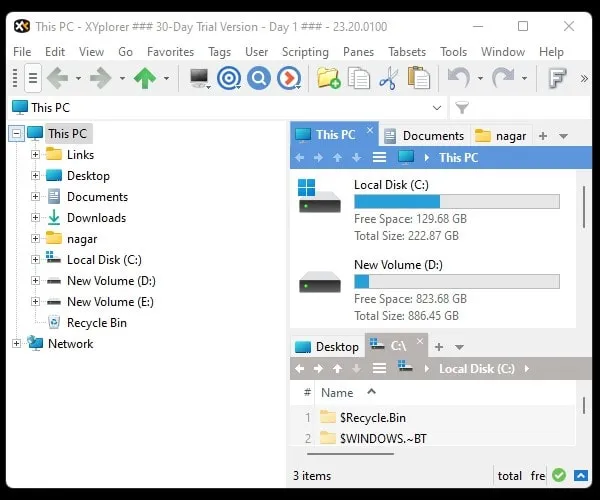Screen dimensions: 600x500
Task: Select New Volume (E:) in the tree
Action: point(110,302)
